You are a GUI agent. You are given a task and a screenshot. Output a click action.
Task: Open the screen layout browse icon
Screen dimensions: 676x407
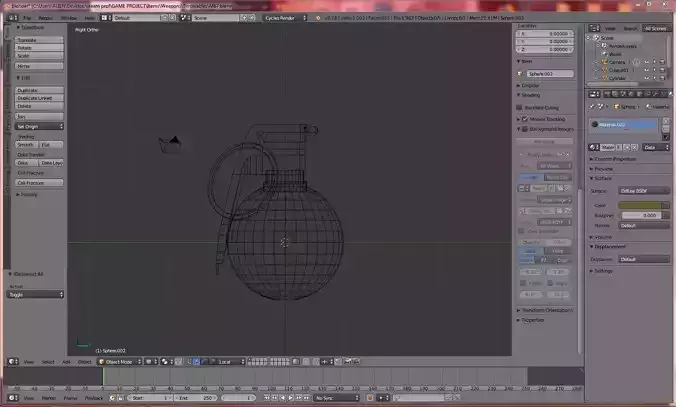(x=105, y=18)
